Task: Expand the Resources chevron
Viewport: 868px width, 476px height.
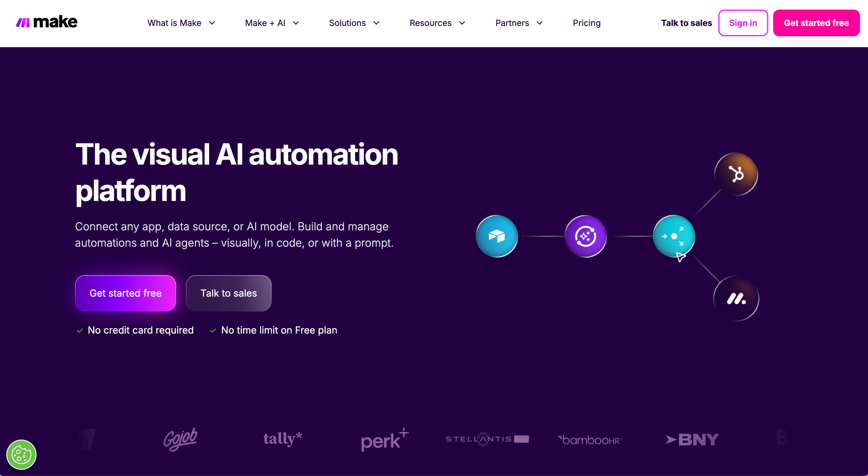Action: point(462,23)
